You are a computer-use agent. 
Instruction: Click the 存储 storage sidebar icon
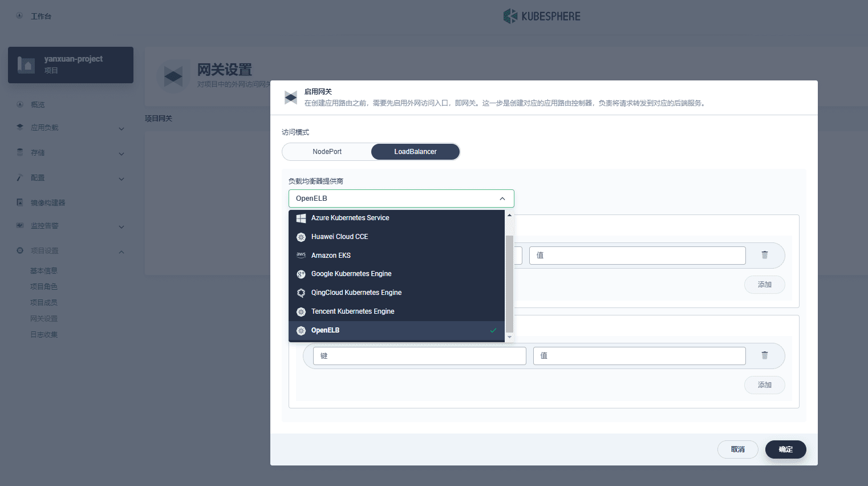(20, 152)
